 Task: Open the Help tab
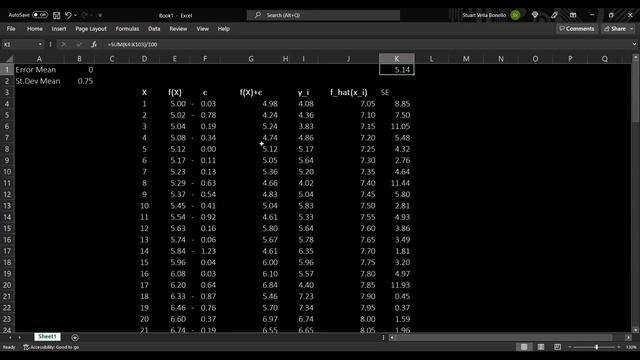tap(223, 29)
